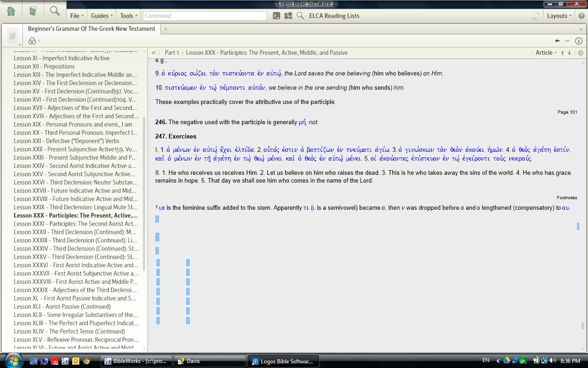This screenshot has height=368, width=588.
Task: Open the Article navigation dropdown
Action: click(546, 53)
